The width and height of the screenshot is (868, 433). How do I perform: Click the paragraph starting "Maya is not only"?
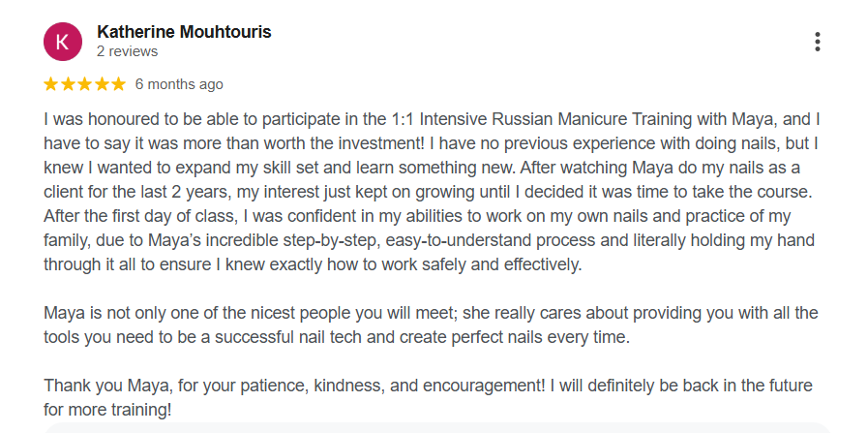(431, 325)
